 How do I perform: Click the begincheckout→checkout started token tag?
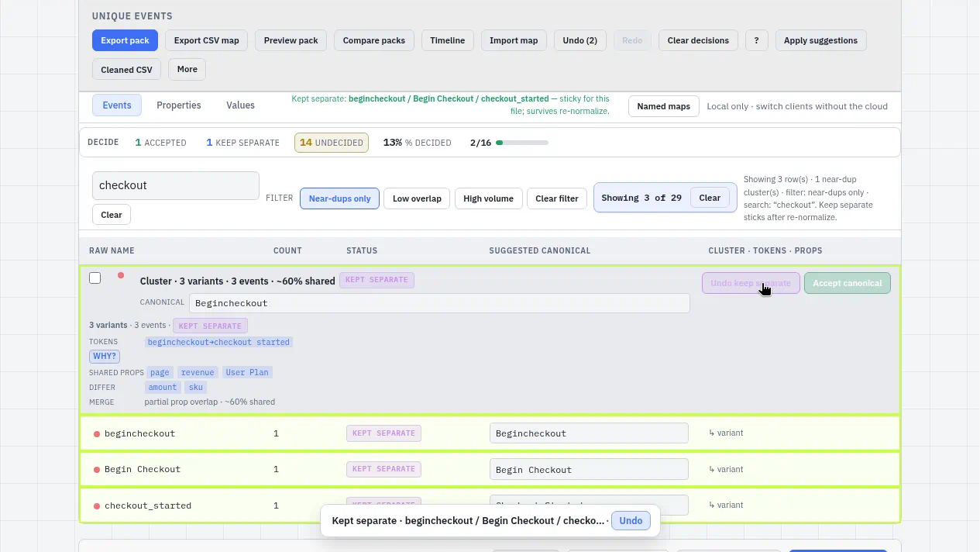tap(218, 342)
